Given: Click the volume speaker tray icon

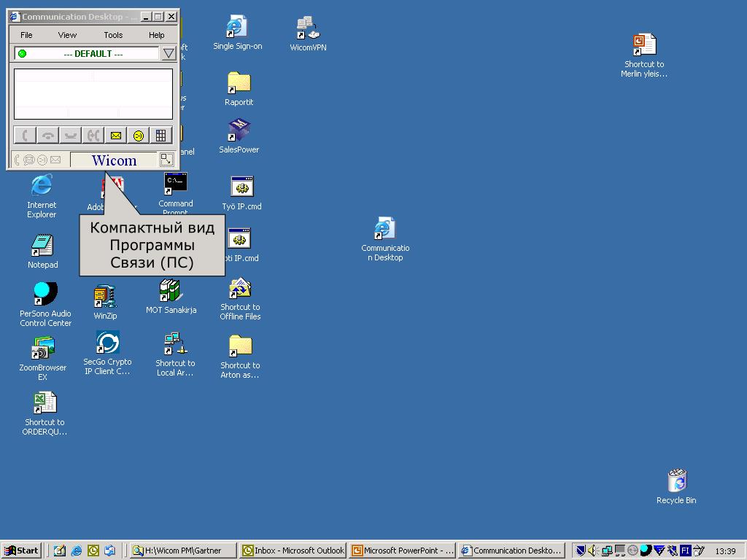Looking at the screenshot, I should tap(592, 551).
